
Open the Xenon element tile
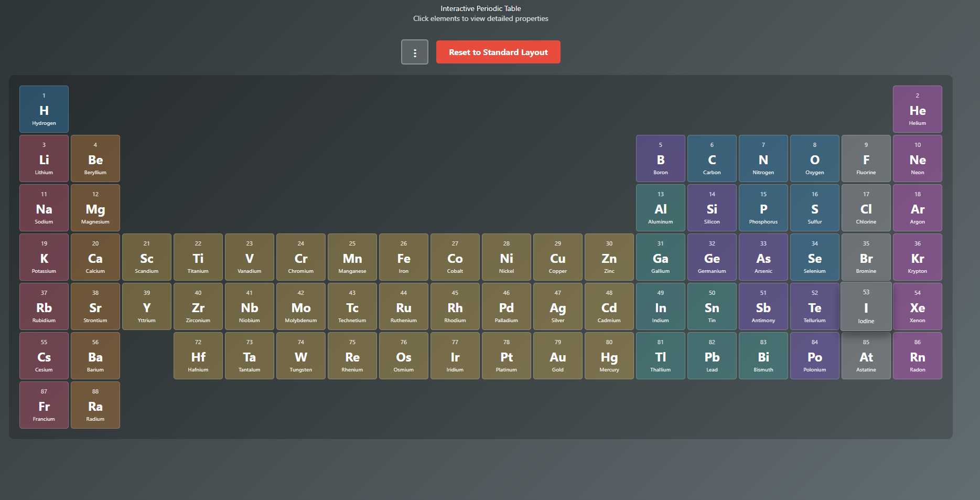click(918, 306)
